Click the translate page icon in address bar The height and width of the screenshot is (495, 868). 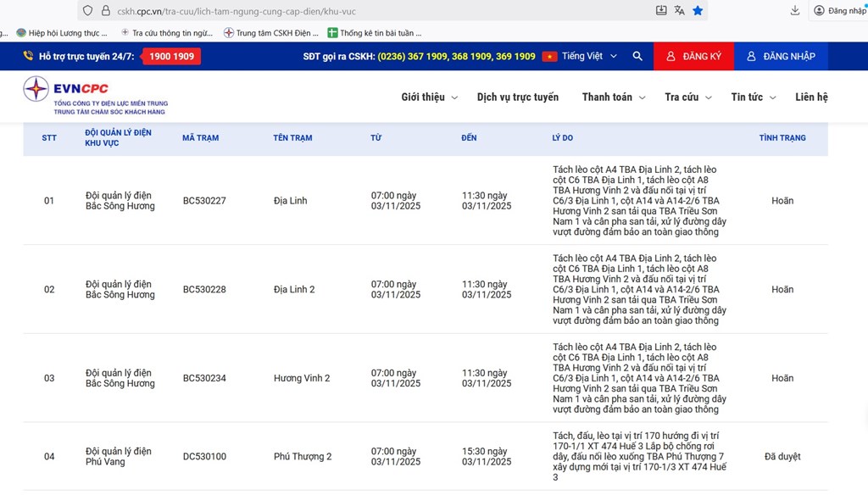[680, 10]
